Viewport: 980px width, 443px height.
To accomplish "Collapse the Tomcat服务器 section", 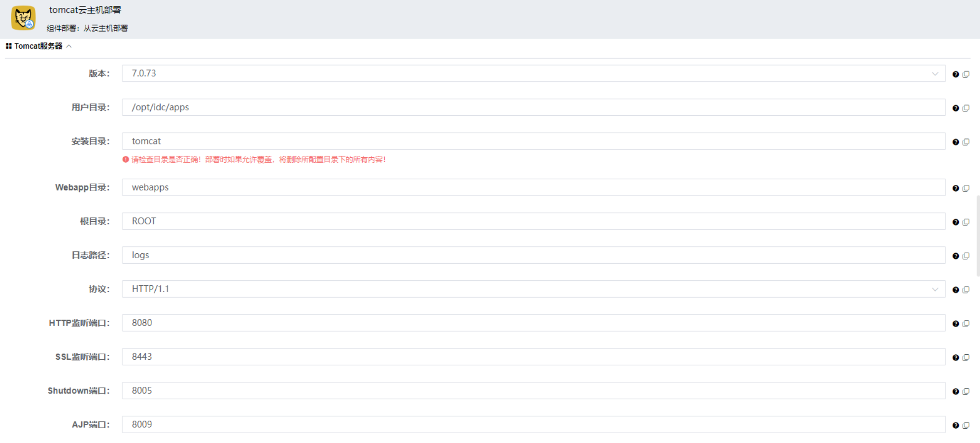I will 69,46.
